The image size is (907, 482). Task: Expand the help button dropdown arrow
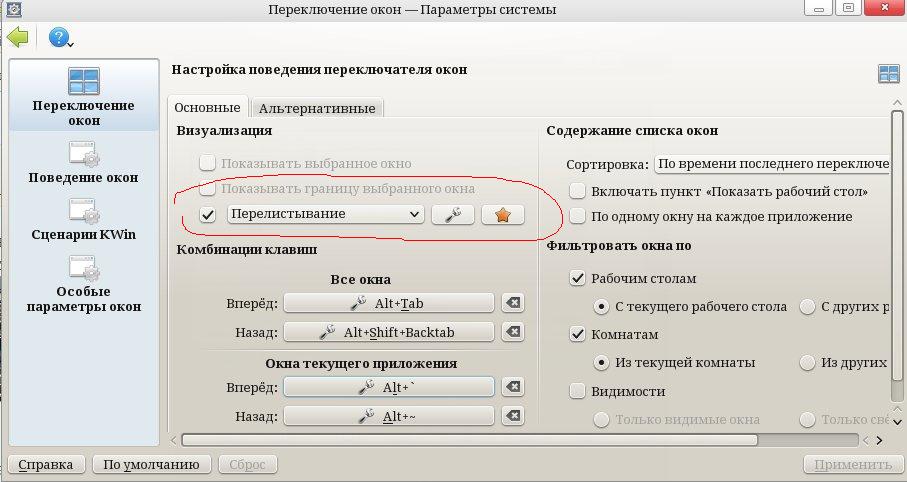(x=70, y=45)
